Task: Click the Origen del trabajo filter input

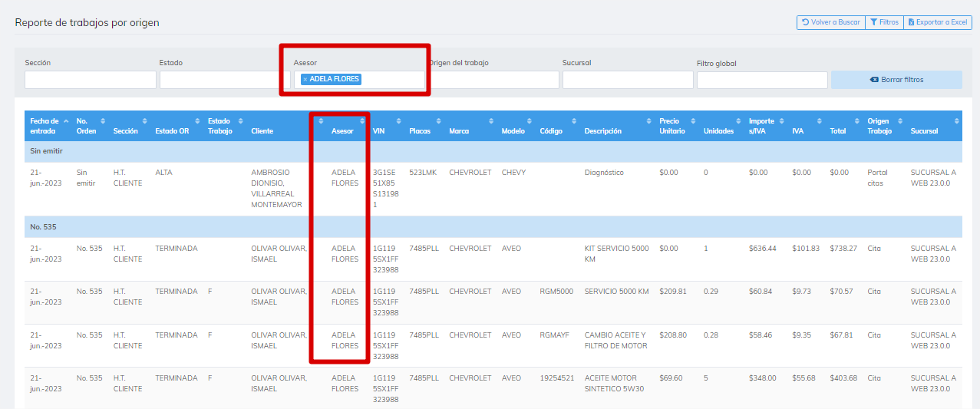Action: click(x=493, y=80)
